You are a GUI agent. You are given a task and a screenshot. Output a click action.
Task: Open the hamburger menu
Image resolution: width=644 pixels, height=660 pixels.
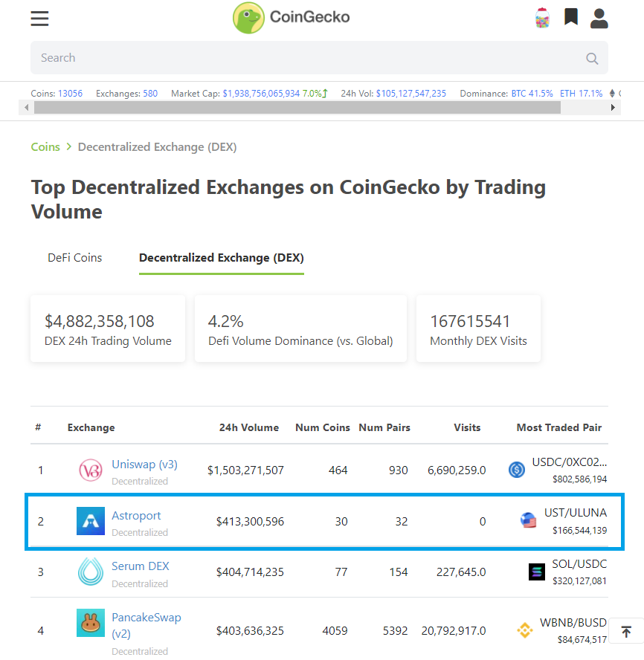pos(39,19)
